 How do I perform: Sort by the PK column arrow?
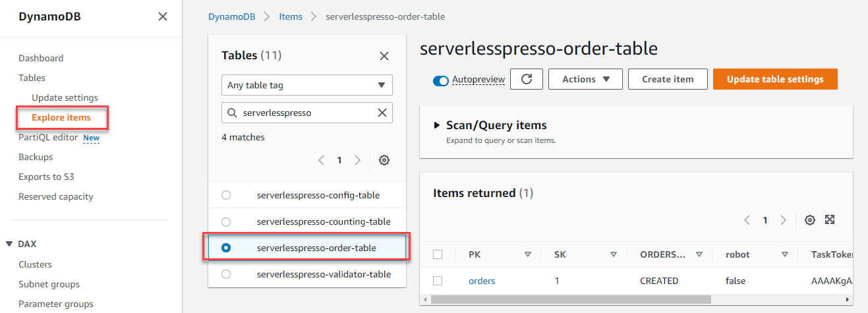(527, 254)
